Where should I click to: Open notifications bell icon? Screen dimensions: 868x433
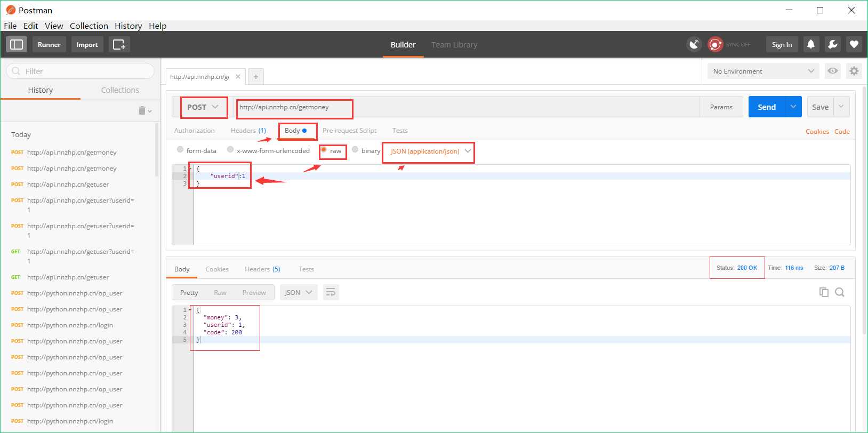pos(811,44)
